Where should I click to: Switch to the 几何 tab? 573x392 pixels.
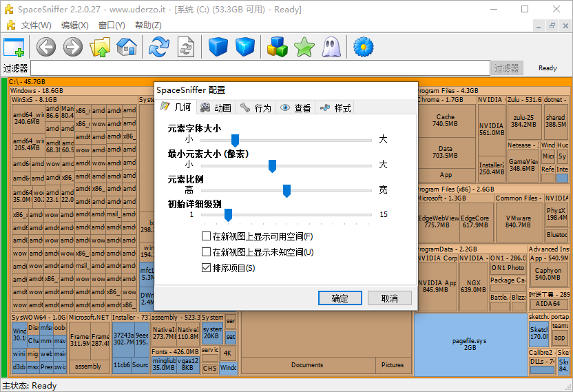click(176, 107)
